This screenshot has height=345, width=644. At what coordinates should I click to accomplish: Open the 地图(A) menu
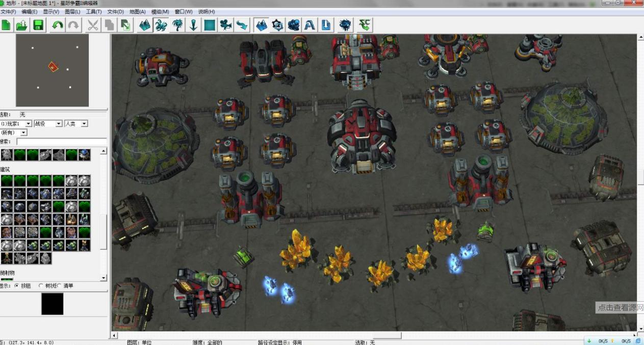click(x=138, y=11)
